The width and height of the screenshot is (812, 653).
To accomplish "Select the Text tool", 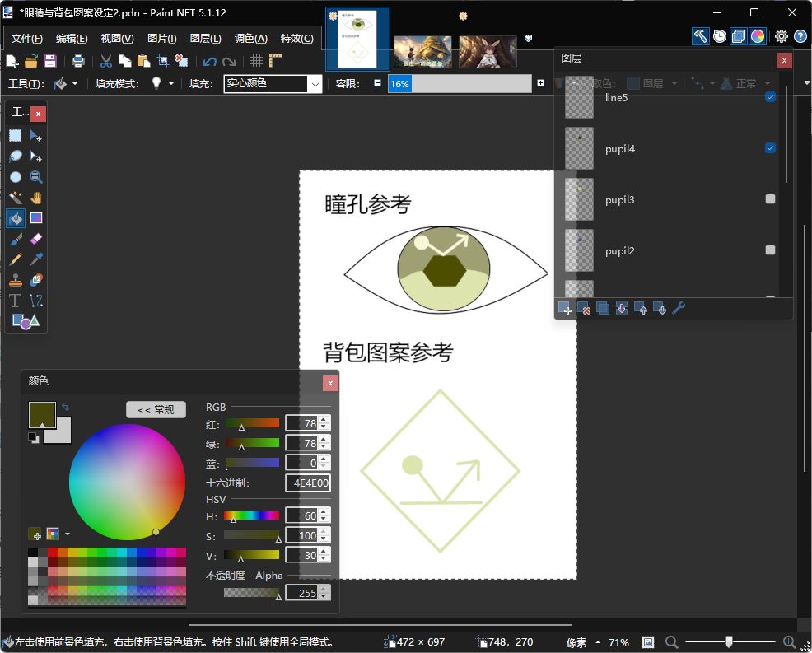I will pos(16,301).
